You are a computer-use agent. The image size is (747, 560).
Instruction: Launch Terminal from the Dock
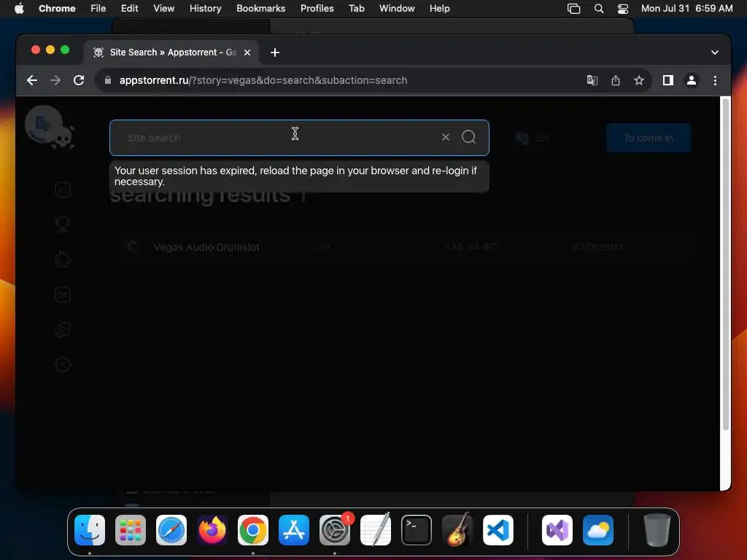[417, 530]
